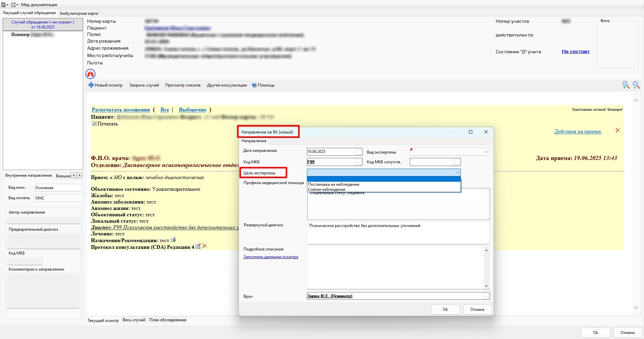Choose Снятие наблюдения from the list

coord(326,189)
